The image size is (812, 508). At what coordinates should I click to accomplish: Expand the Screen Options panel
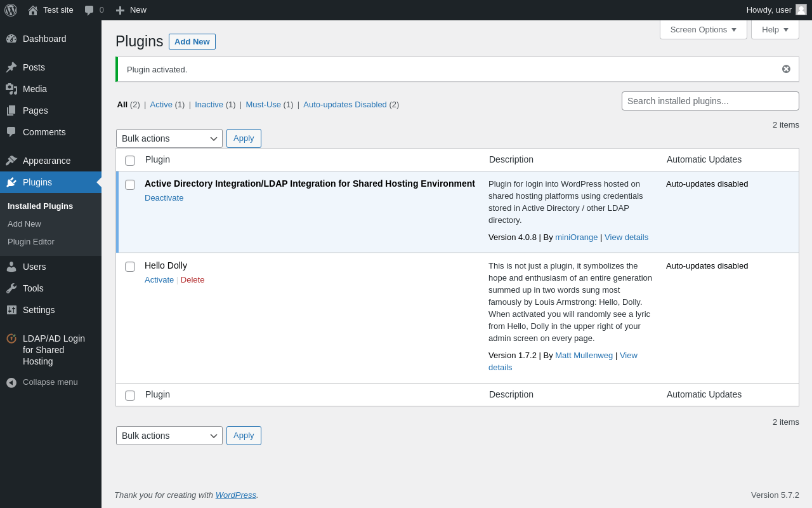pyautogui.click(x=703, y=29)
